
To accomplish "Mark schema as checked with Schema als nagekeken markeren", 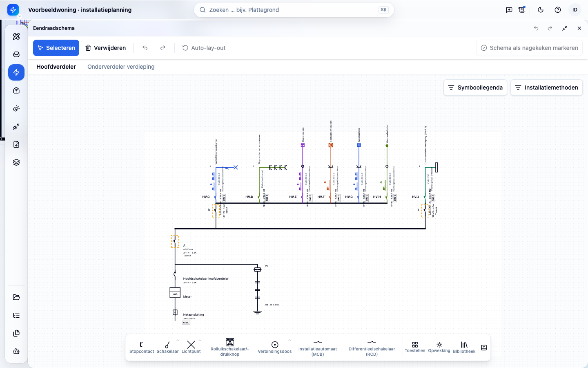I will click(529, 48).
